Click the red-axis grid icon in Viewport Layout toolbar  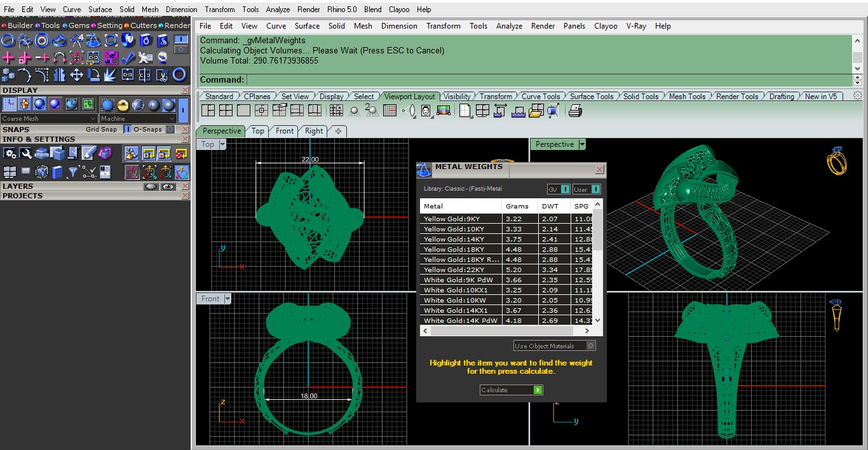[x=390, y=111]
